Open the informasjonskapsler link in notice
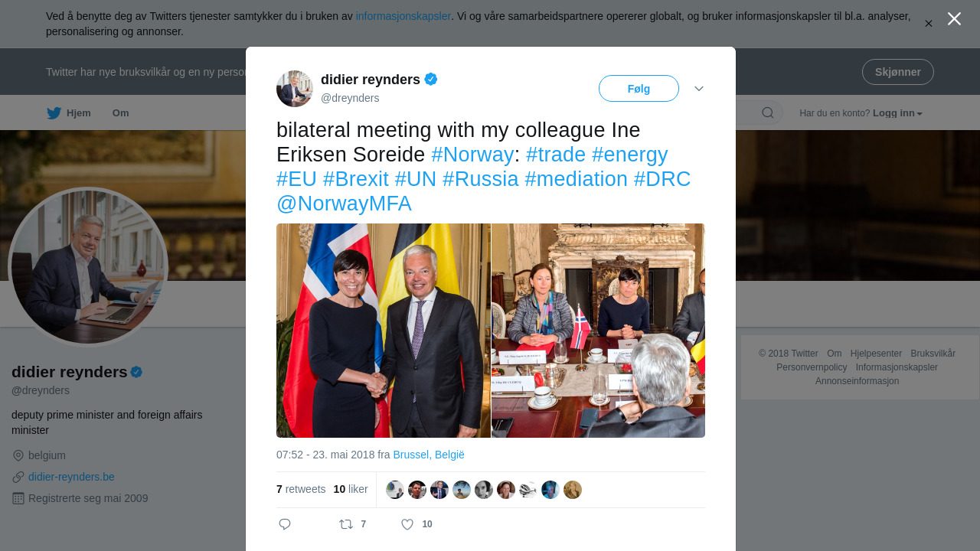Image resolution: width=980 pixels, height=551 pixels. click(403, 16)
